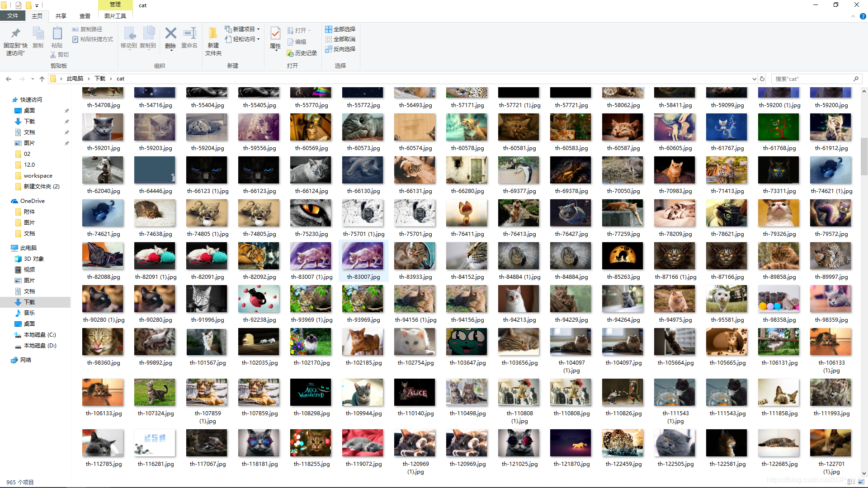Switch to the Share ribbon tab
This screenshot has width=868, height=488.
pos(61,16)
